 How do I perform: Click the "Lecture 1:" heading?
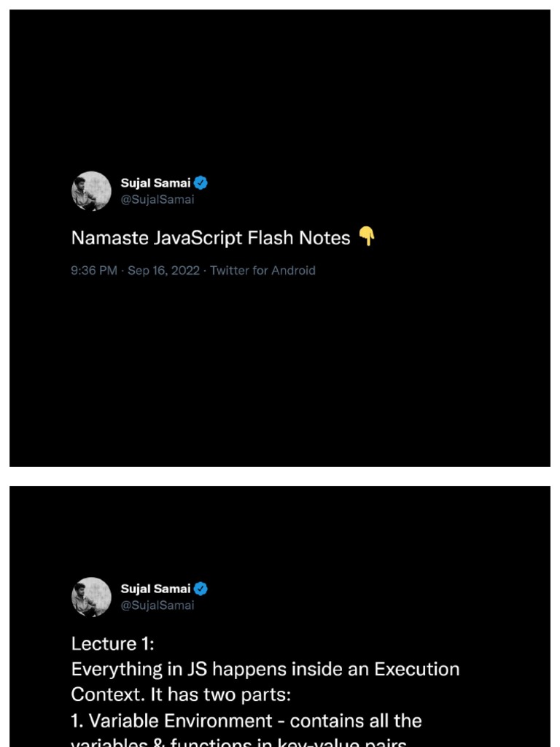113,643
